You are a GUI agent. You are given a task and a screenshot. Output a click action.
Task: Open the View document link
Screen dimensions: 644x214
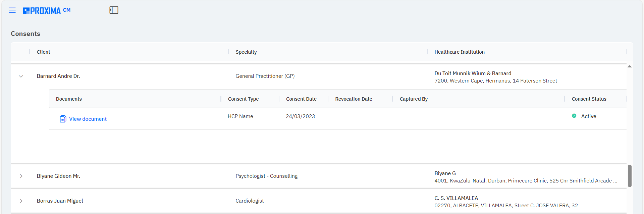click(x=88, y=119)
